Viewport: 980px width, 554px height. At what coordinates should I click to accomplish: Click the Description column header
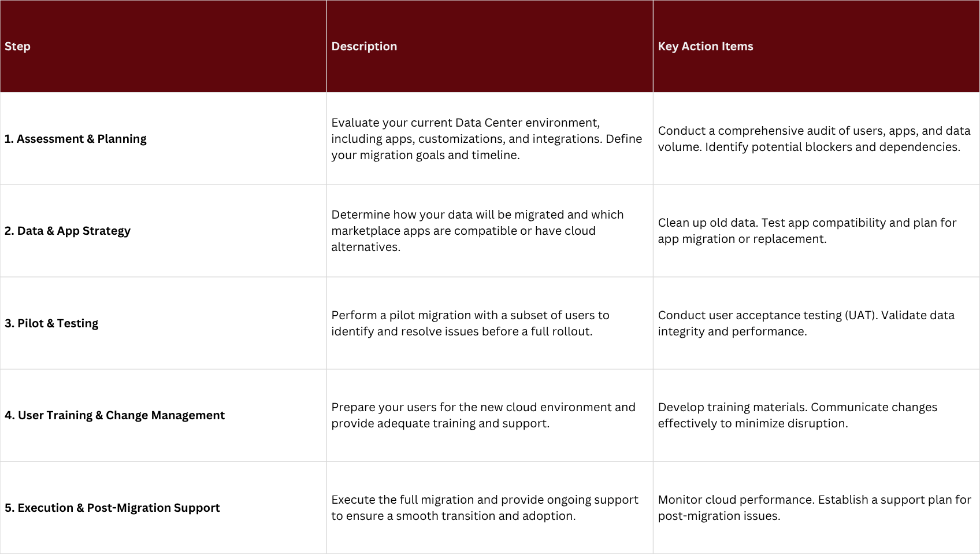pos(364,46)
